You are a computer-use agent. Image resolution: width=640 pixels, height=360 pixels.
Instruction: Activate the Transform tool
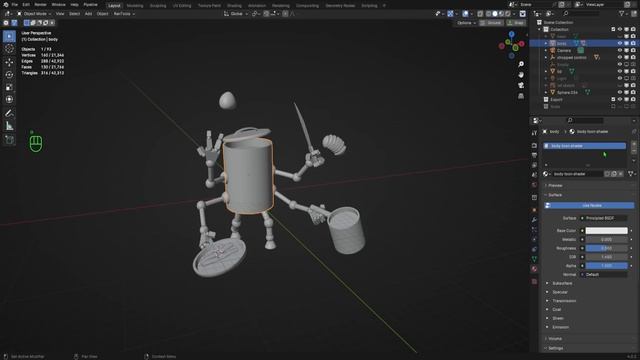(9, 100)
